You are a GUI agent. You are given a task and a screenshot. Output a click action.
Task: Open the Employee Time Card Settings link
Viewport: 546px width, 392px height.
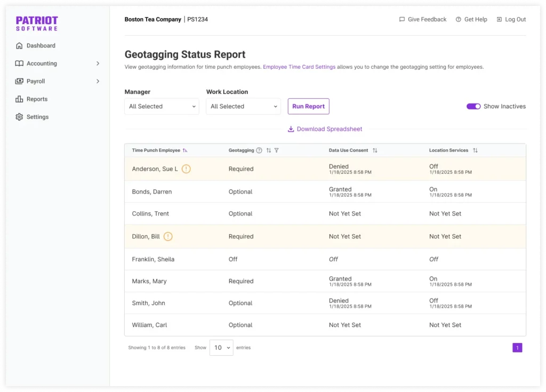[x=299, y=67]
